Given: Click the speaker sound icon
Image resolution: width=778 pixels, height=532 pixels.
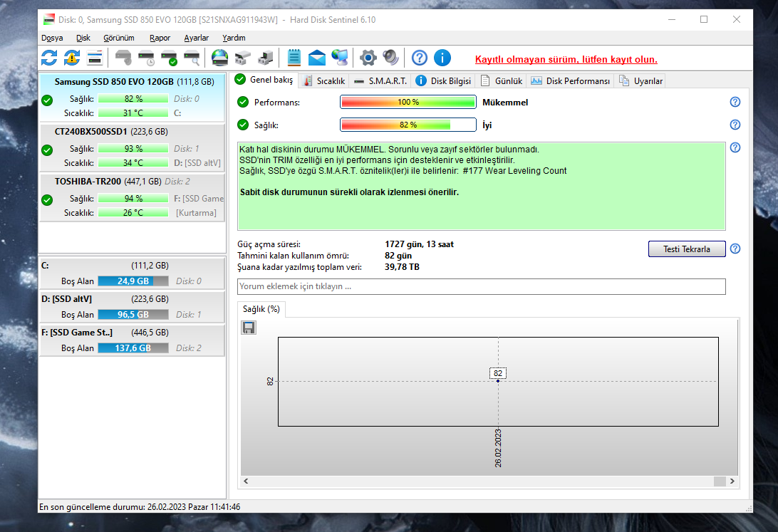Looking at the screenshot, I should pos(391,58).
